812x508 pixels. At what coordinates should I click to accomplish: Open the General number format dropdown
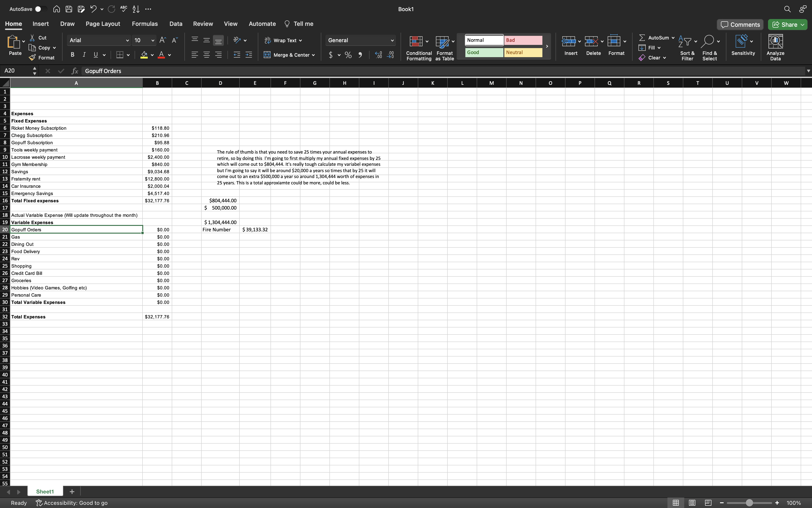point(392,40)
